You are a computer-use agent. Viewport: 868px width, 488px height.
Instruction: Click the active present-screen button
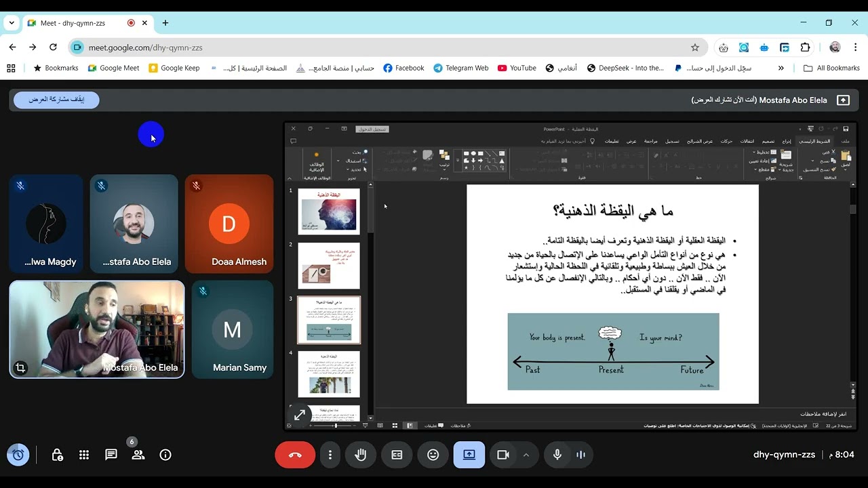469,455
